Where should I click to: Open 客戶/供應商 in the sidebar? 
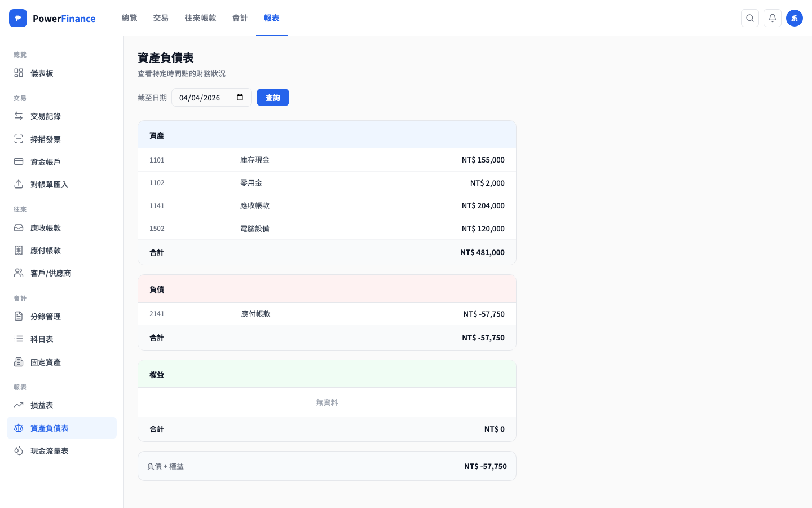click(x=51, y=273)
